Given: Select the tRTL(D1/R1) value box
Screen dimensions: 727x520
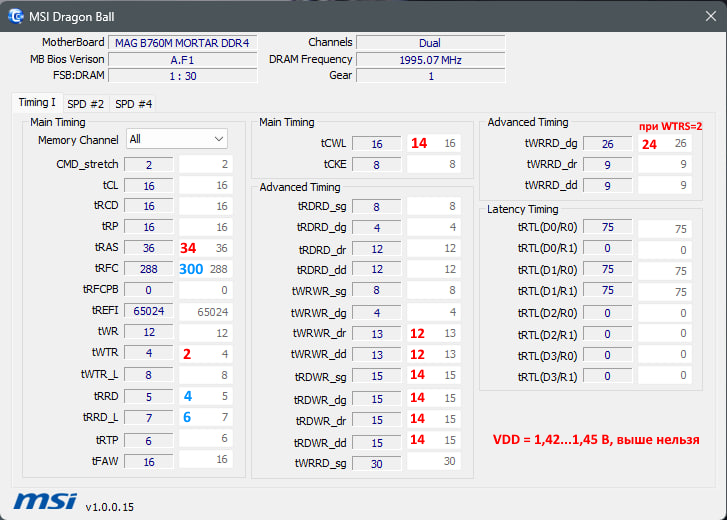Looking at the screenshot, I should [x=607, y=291].
